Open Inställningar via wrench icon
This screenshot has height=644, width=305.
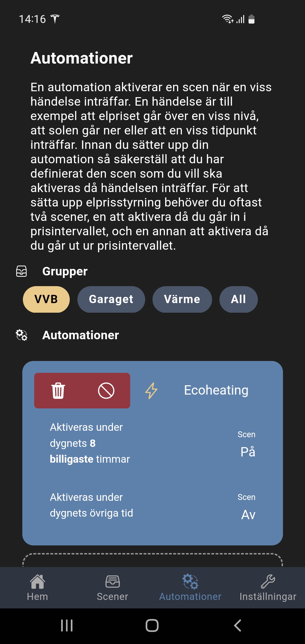(x=268, y=582)
